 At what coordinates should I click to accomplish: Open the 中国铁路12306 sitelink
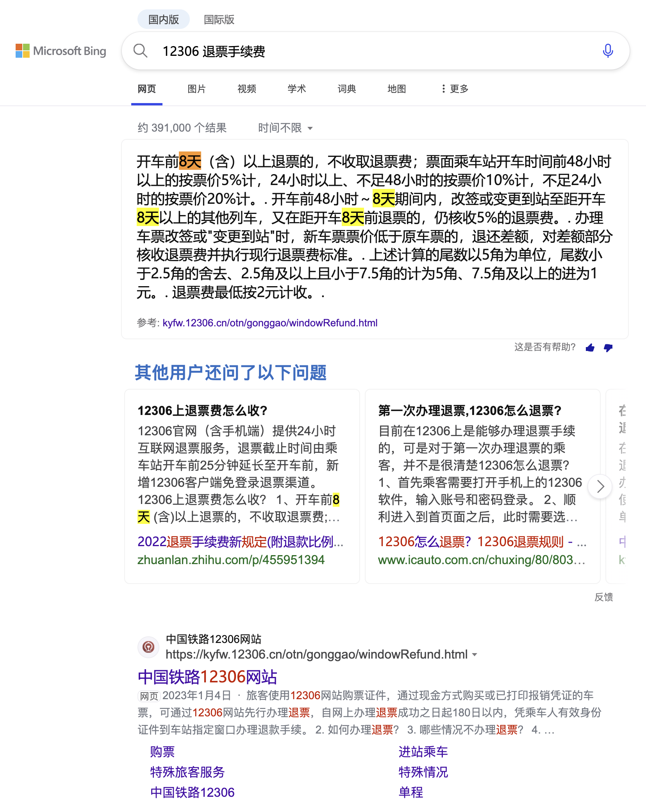(x=192, y=792)
